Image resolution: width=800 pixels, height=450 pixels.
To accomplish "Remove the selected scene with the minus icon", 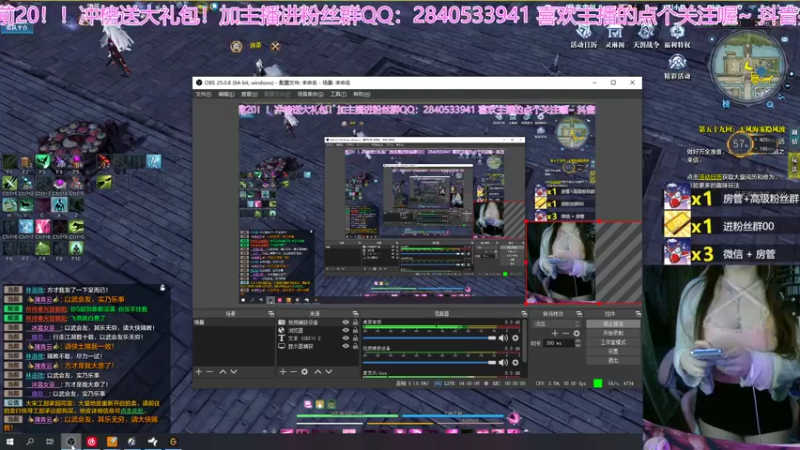I will pyautogui.click(x=210, y=372).
